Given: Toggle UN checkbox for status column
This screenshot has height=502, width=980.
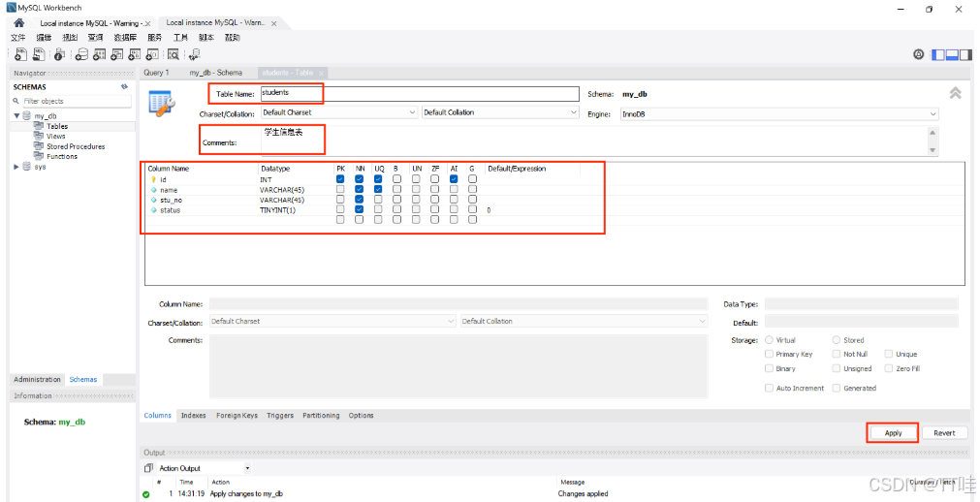Looking at the screenshot, I should tap(416, 210).
